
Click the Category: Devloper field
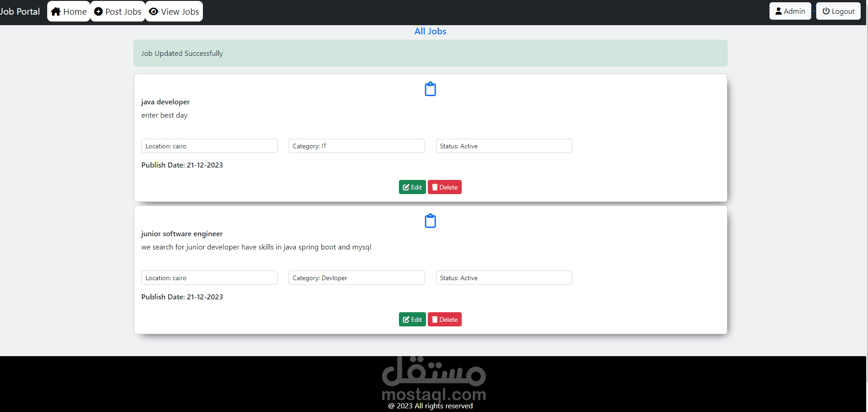pos(357,278)
